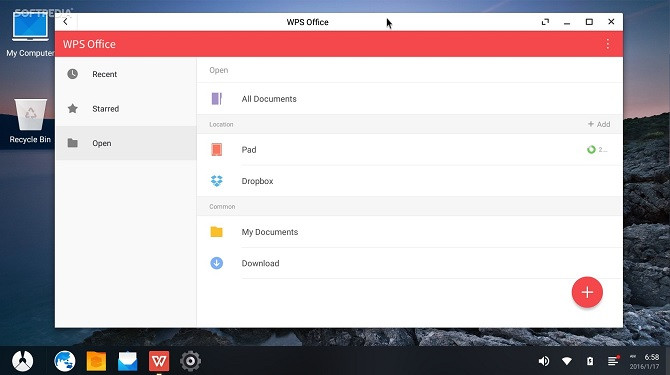Image resolution: width=670 pixels, height=375 pixels.
Task: Click the purple All Documents icon
Action: 217,99
